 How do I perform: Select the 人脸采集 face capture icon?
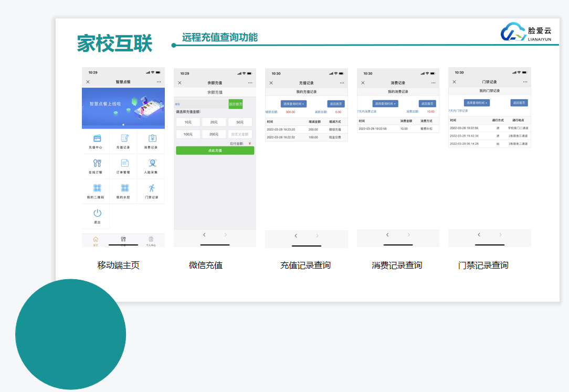point(152,163)
